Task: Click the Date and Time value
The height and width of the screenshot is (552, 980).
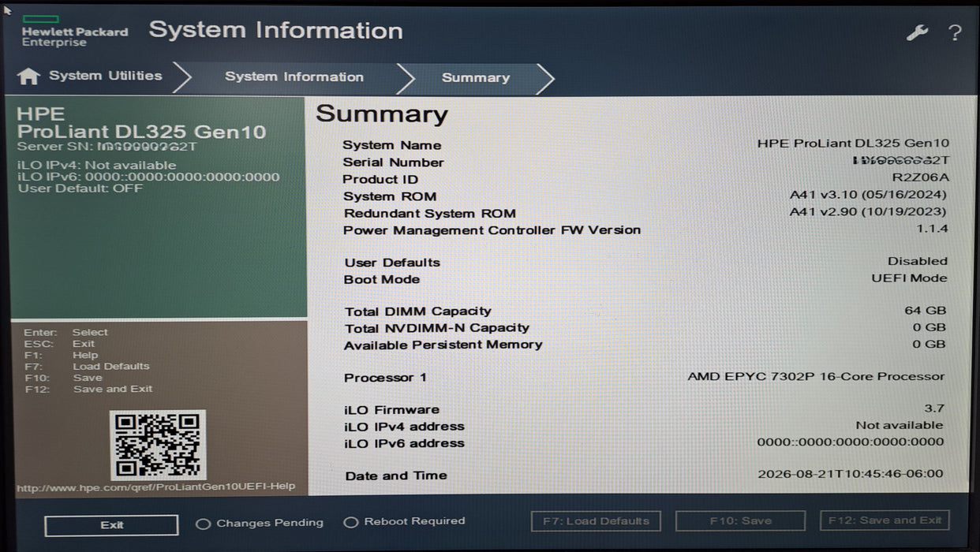Action: [851, 474]
